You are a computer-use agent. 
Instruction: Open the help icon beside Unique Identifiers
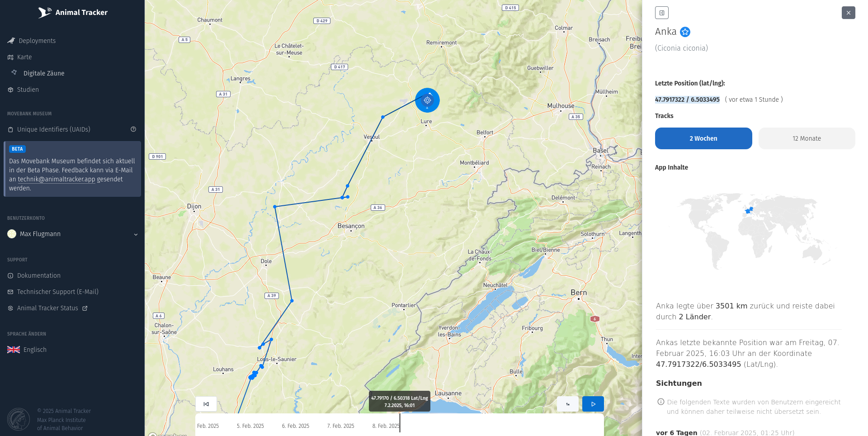133,129
